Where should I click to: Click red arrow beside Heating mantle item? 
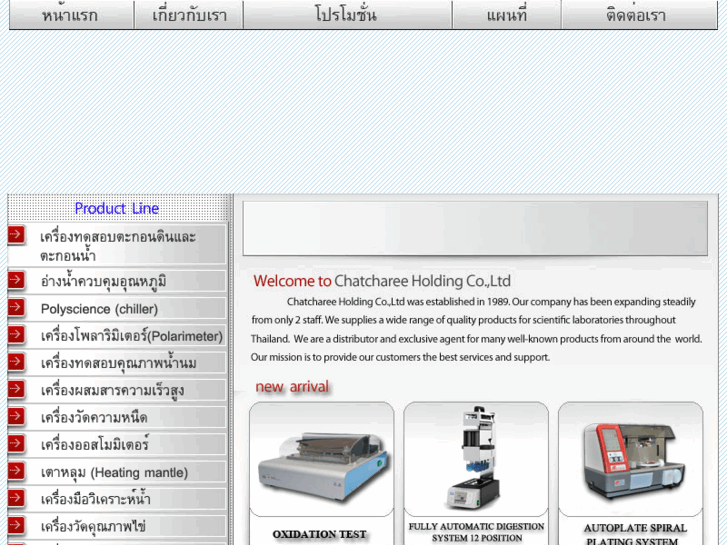(x=16, y=471)
